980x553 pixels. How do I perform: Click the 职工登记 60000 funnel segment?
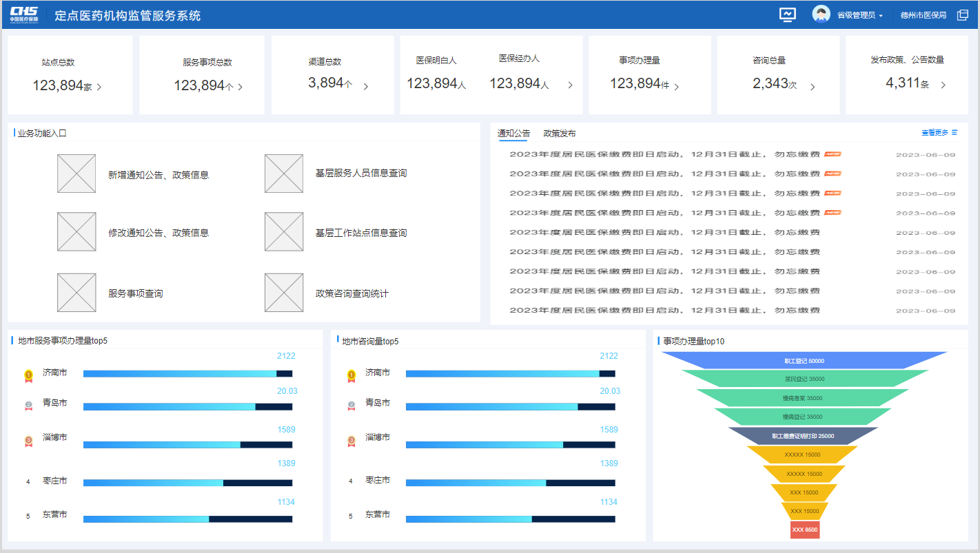(x=804, y=361)
